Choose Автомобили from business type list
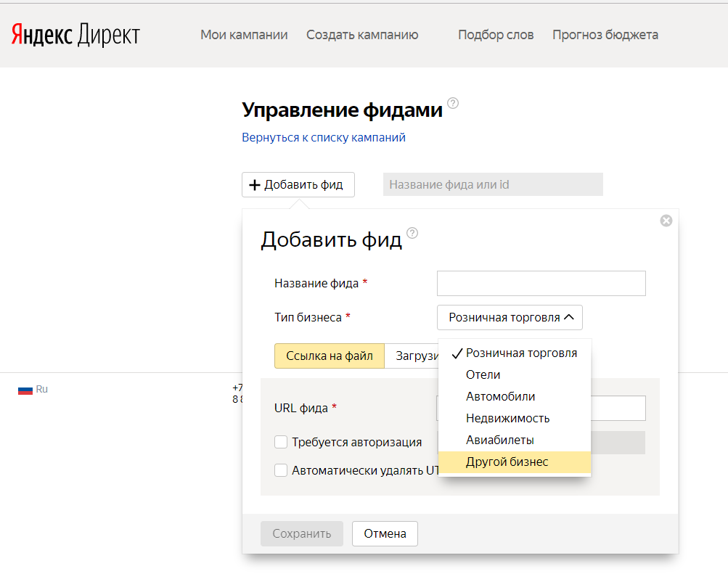The height and width of the screenshot is (574, 728). 515,397
